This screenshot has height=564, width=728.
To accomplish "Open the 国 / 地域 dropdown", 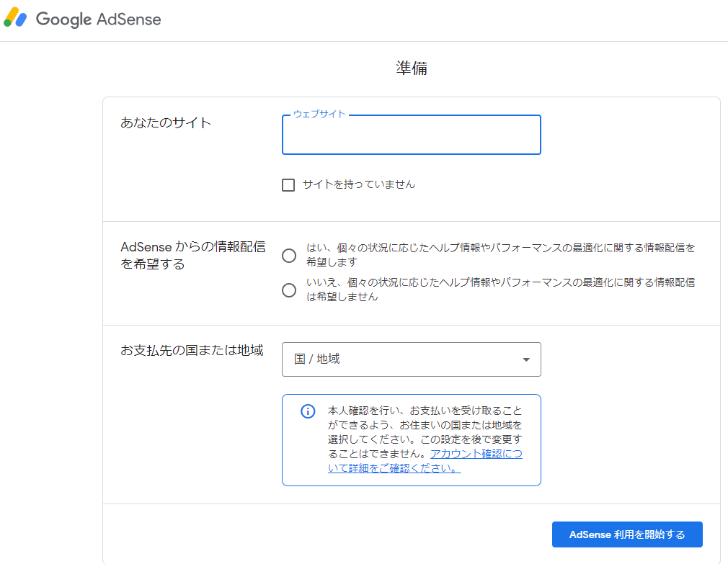I will pyautogui.click(x=412, y=359).
